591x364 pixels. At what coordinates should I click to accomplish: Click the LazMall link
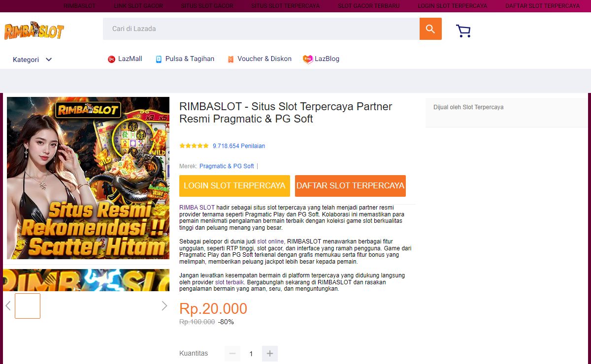(x=130, y=59)
